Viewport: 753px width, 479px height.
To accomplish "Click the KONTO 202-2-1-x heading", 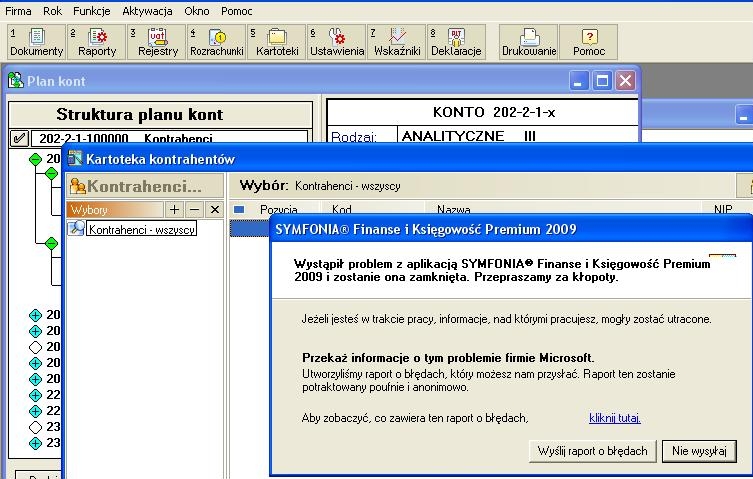I will coord(494,112).
